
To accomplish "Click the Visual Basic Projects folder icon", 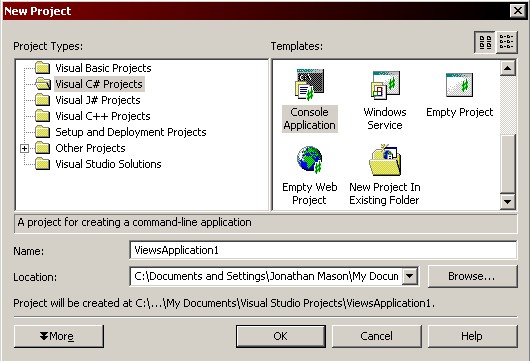I will (x=43, y=68).
